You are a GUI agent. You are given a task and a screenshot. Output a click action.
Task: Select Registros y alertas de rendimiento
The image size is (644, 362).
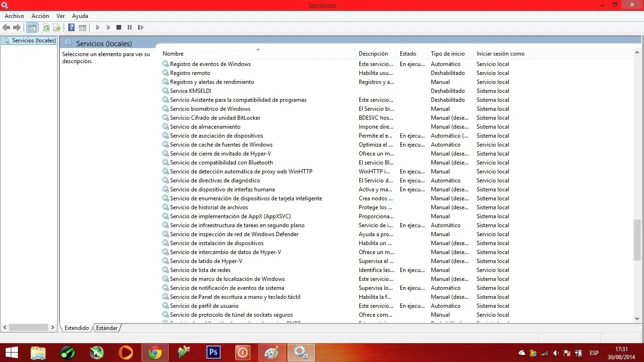tap(212, 82)
